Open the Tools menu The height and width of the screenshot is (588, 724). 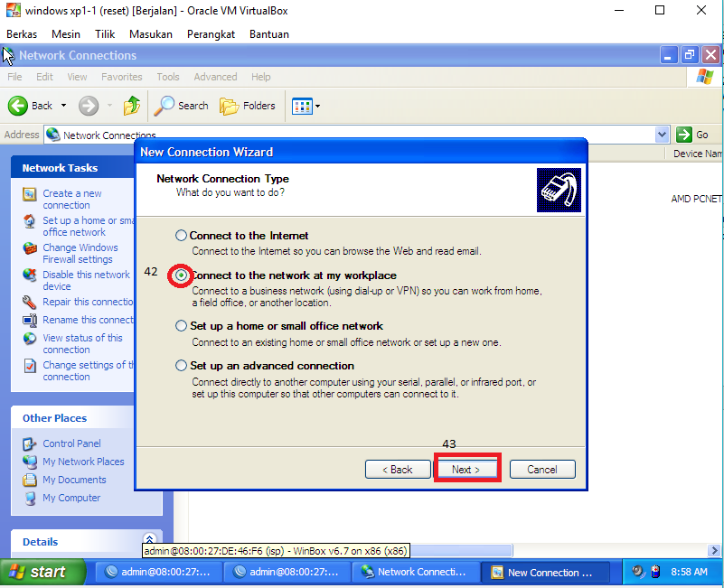[167, 77]
